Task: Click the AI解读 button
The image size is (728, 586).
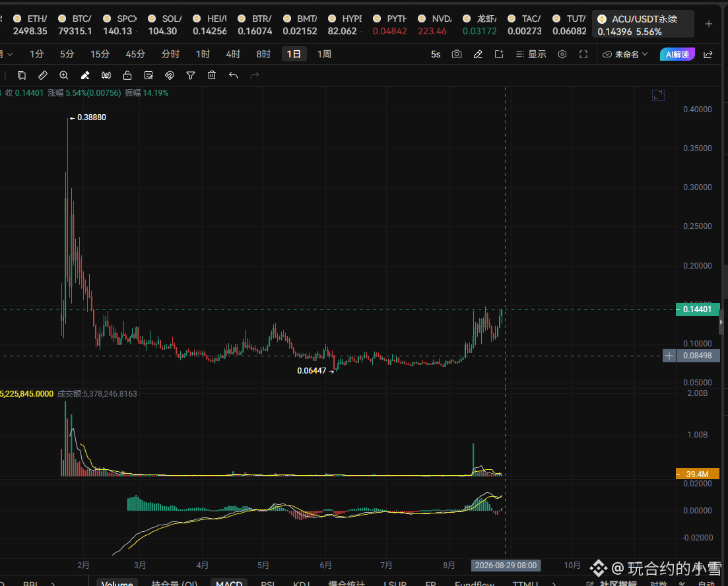Action: coord(677,54)
